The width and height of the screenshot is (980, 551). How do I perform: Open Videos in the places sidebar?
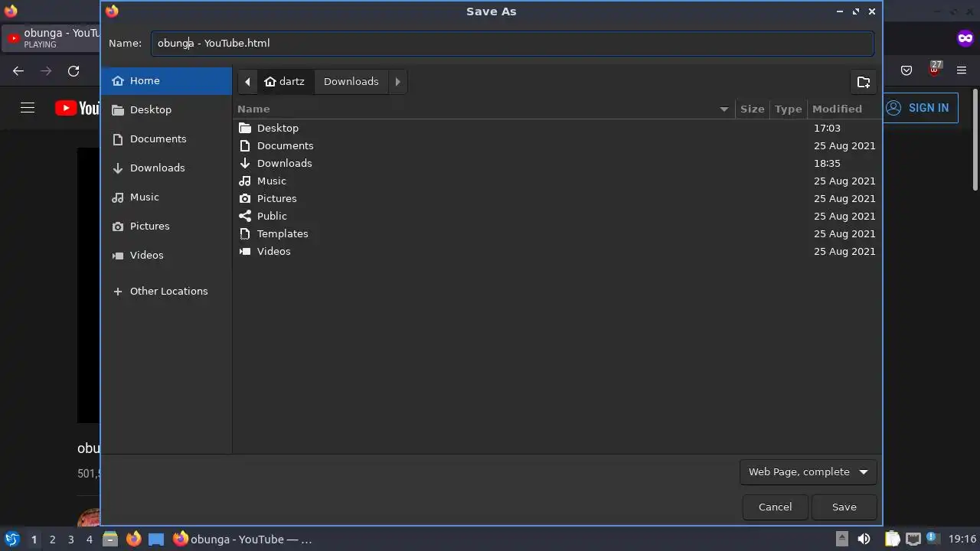tap(166, 255)
